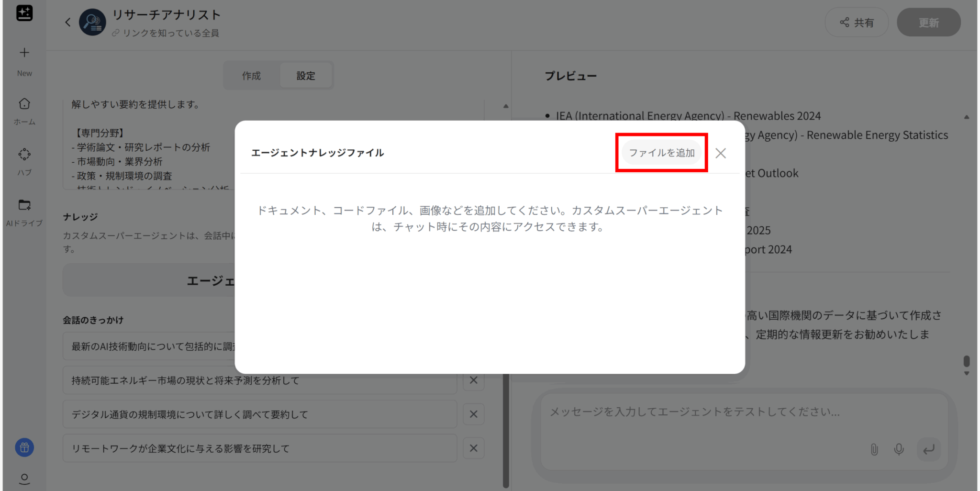Open the ハブ hub icon

coord(24,154)
